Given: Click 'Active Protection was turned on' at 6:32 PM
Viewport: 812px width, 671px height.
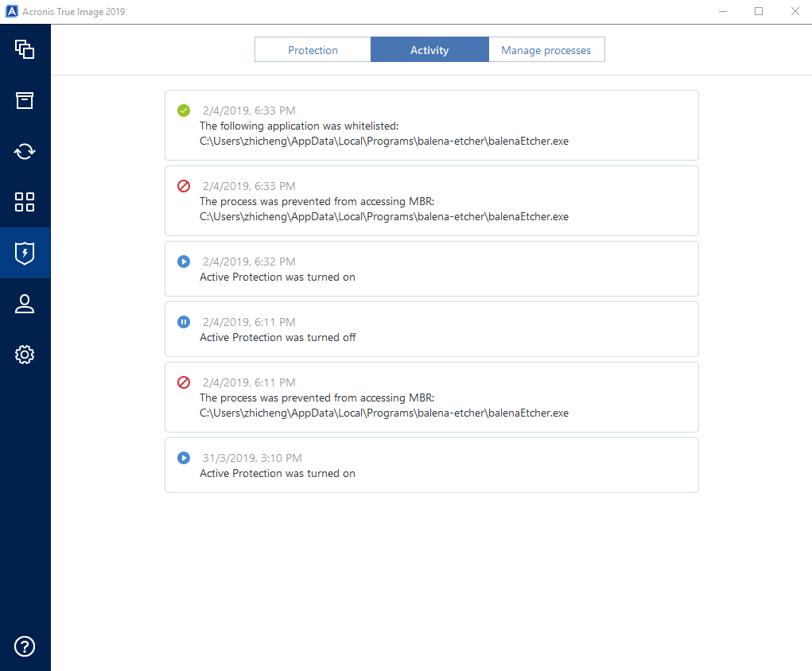Looking at the screenshot, I should [277, 277].
